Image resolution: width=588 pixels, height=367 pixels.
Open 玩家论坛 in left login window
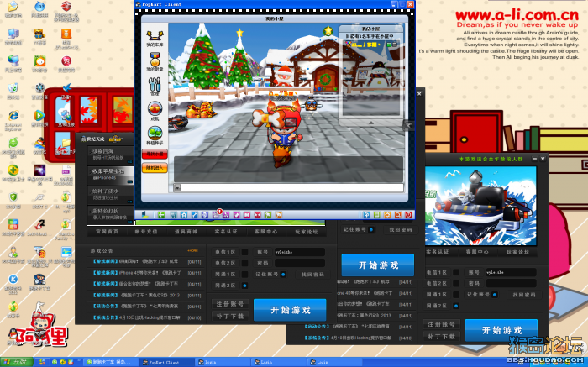[306, 232]
